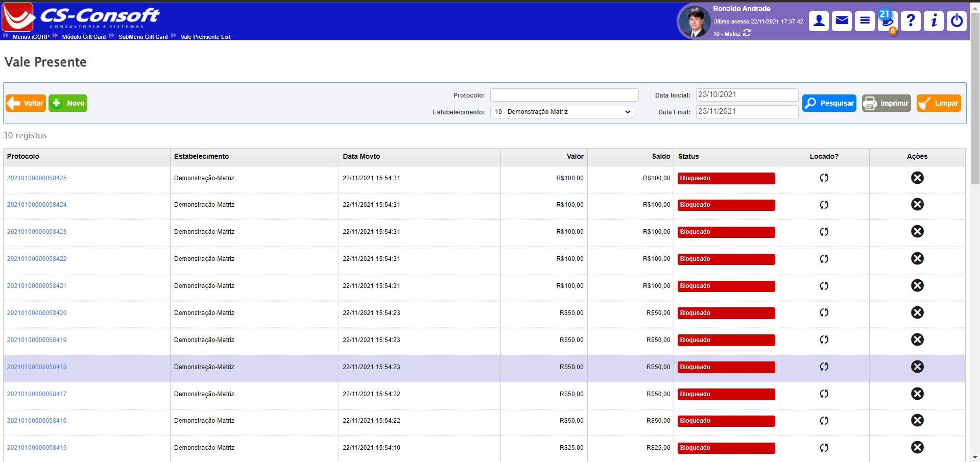The image size is (980, 462).
Task: Go to Módulo Gift Card breadcrumb
Action: [x=84, y=37]
